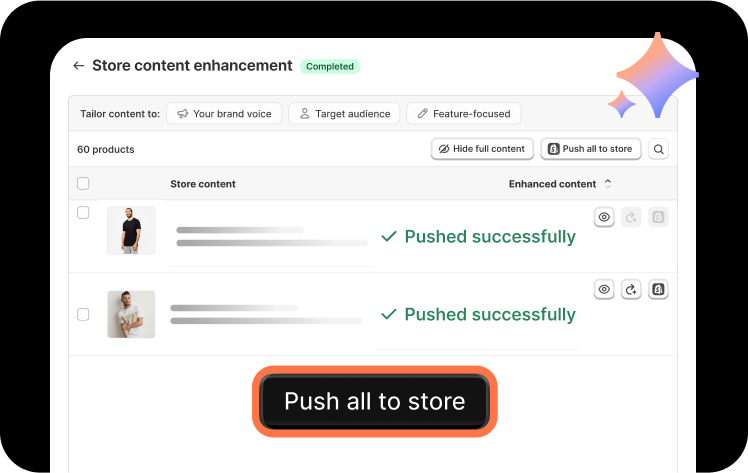Click the eye preview icon for the black t-shirt row
Viewport: 748px width, 473px height.
pos(604,217)
